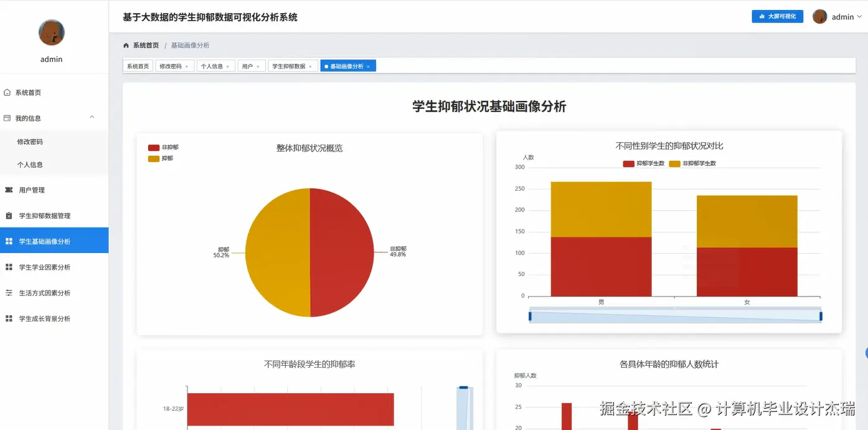Click the red segment of the 女 bar

click(x=747, y=272)
